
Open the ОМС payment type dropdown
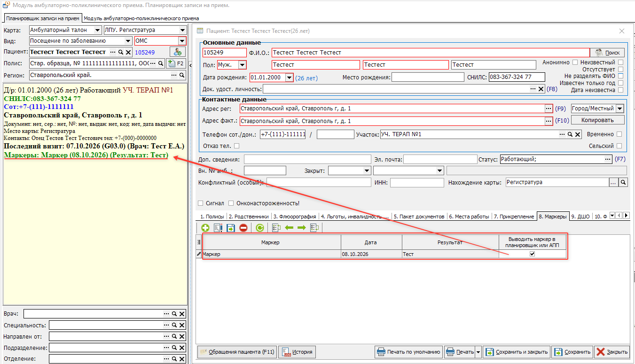[182, 41]
